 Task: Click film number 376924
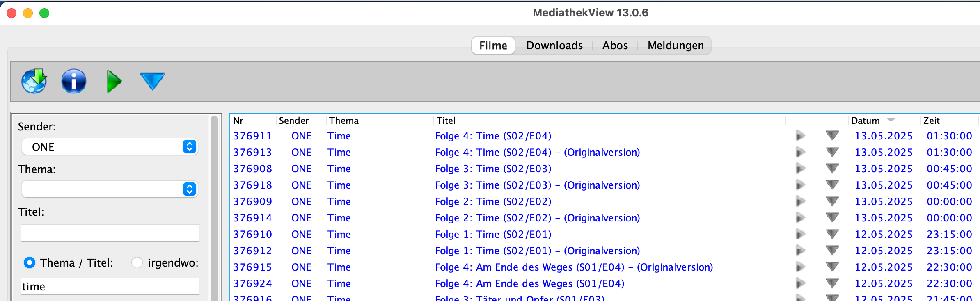coord(253,283)
